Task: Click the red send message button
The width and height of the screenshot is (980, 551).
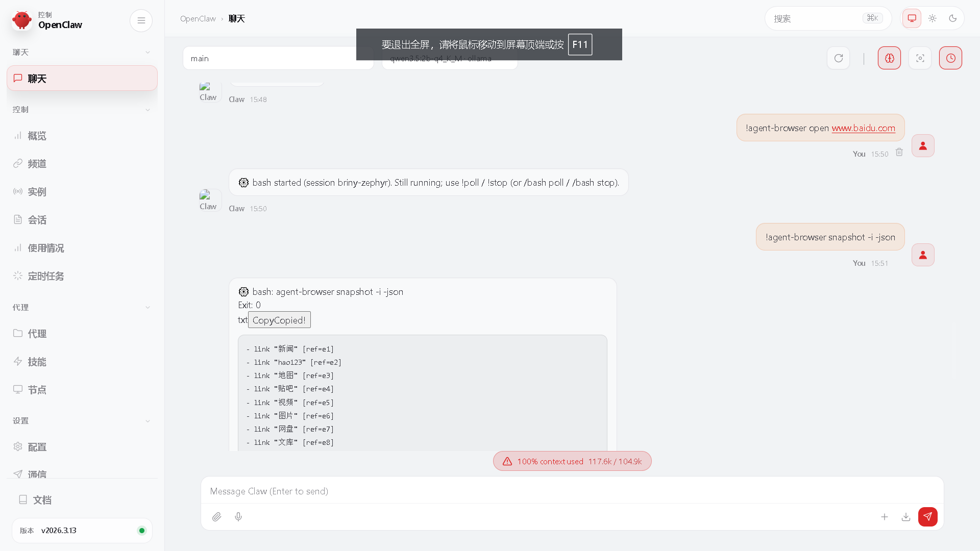Action: coord(927,516)
